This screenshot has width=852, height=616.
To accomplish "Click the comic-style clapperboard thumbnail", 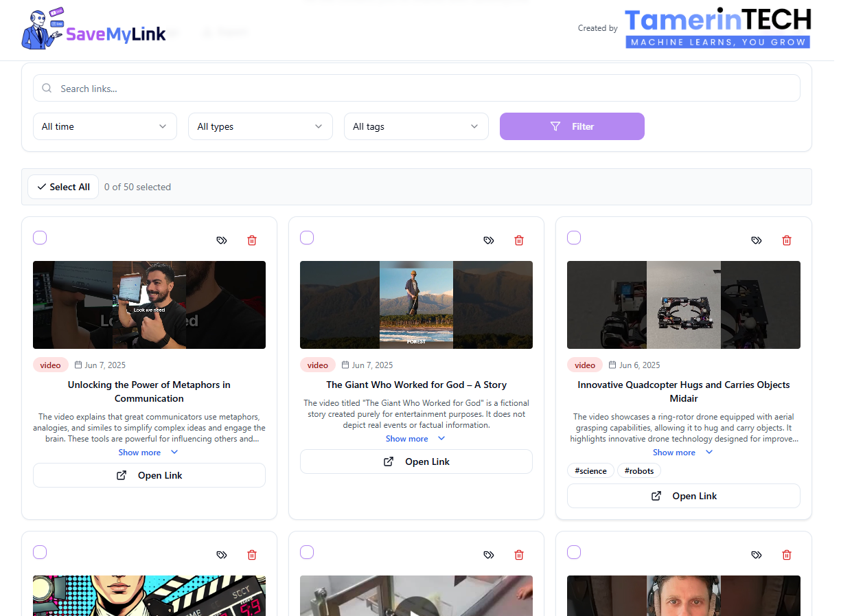I will pyautogui.click(x=149, y=595).
